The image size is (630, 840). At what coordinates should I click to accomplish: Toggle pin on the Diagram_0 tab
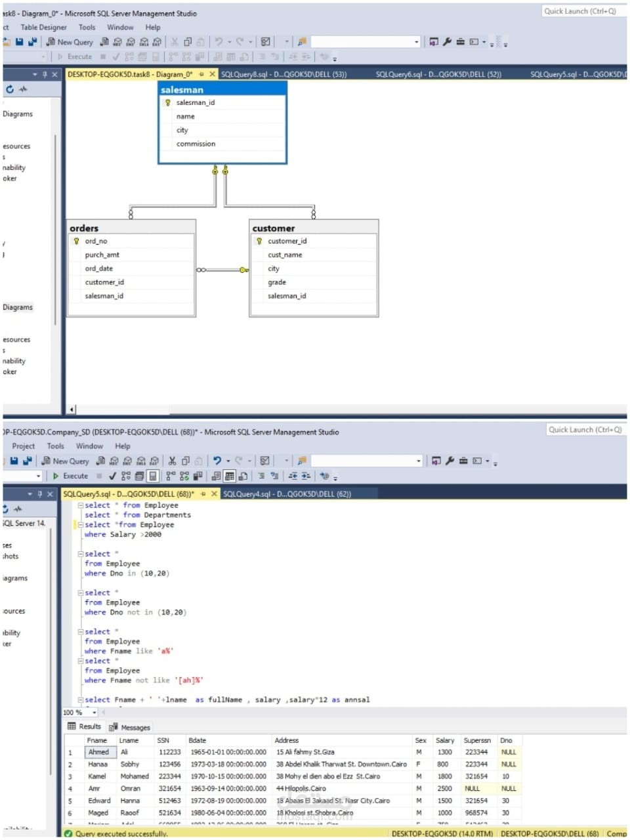click(x=201, y=74)
